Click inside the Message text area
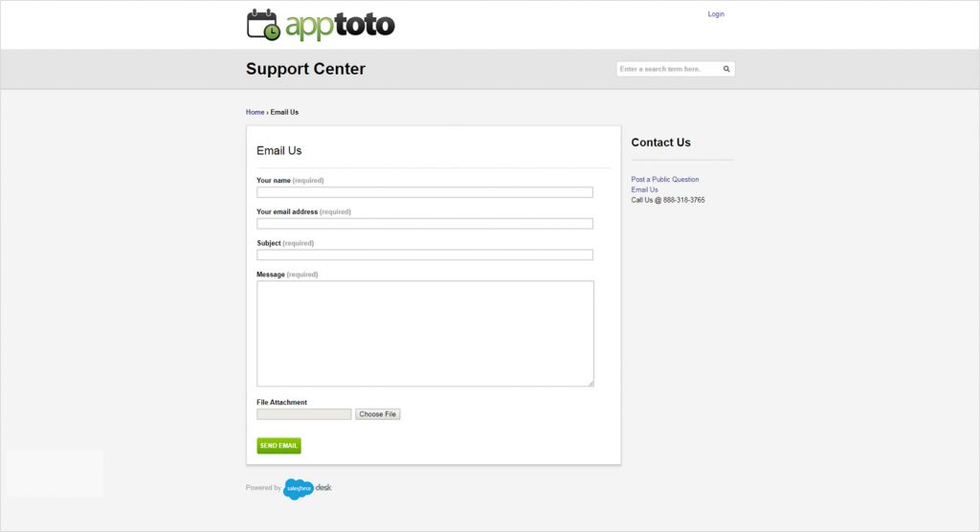Viewport: 980px width, 532px height. (x=425, y=333)
